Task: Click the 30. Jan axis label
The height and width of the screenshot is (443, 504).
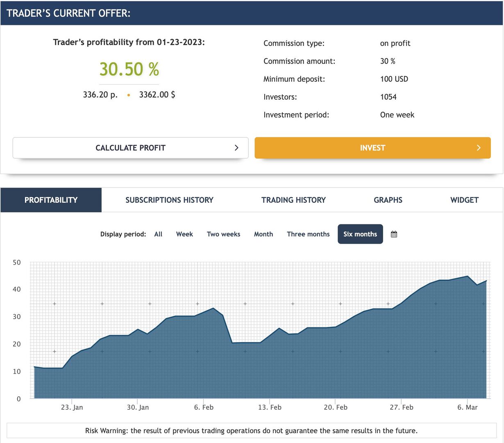Action: [138, 407]
